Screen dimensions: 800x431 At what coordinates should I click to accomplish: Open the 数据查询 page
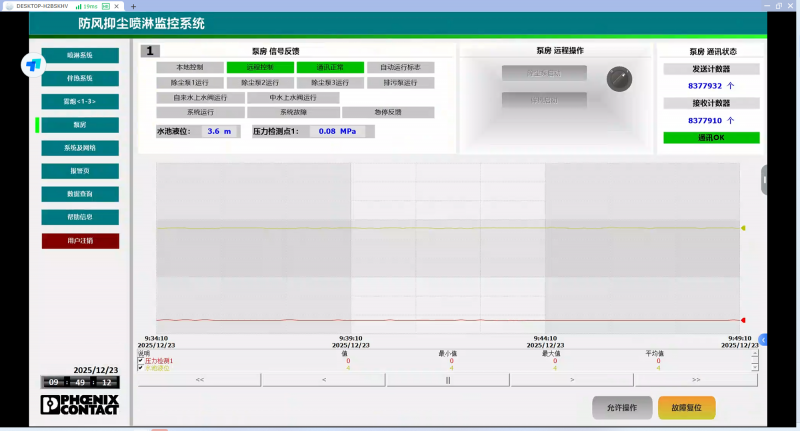click(x=80, y=193)
